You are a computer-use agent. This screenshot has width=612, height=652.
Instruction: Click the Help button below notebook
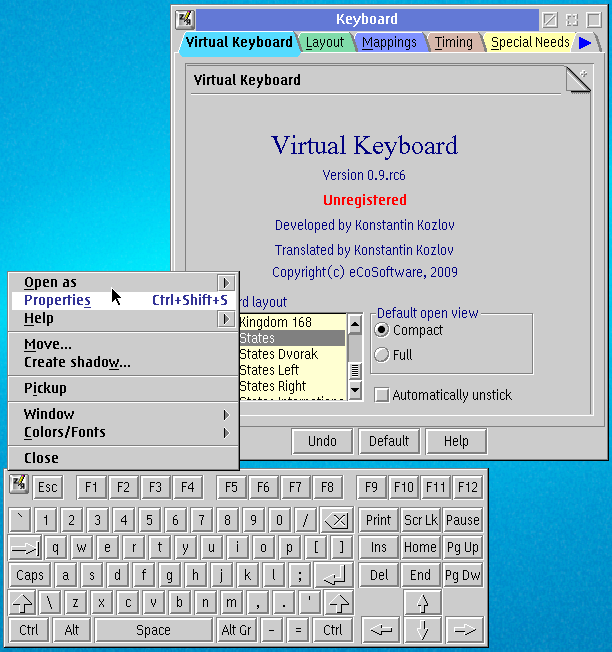[456, 441]
